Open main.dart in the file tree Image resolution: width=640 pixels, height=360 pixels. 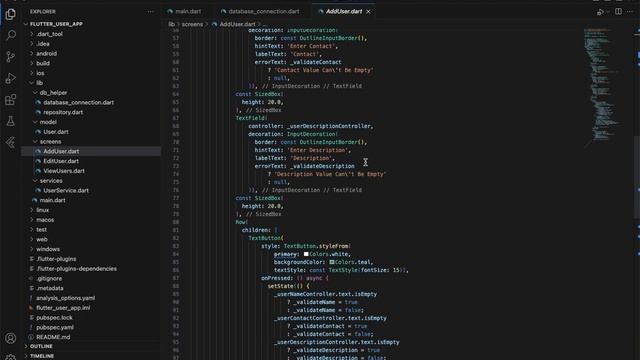[x=52, y=200]
